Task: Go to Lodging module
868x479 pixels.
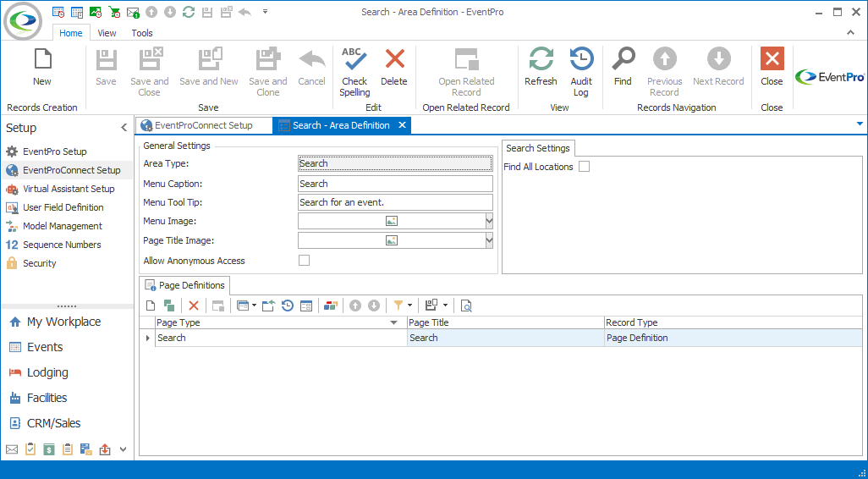Action: (x=47, y=372)
